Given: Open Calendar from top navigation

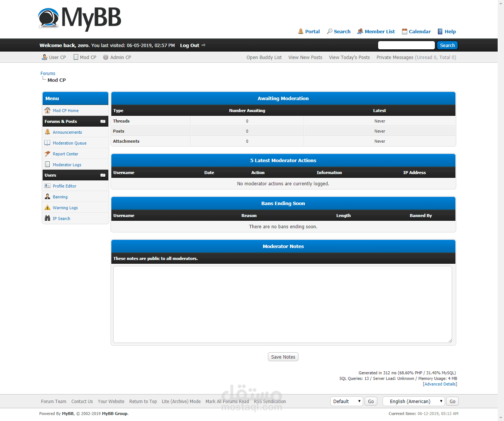Looking at the screenshot, I should pyautogui.click(x=420, y=31).
